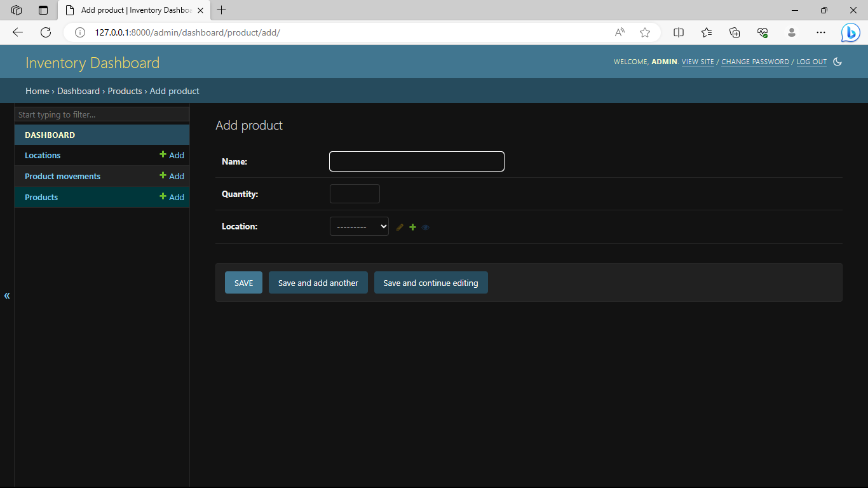Add this page to favorites via star icon
Viewport: 868px width, 488px height.
[x=644, y=32]
